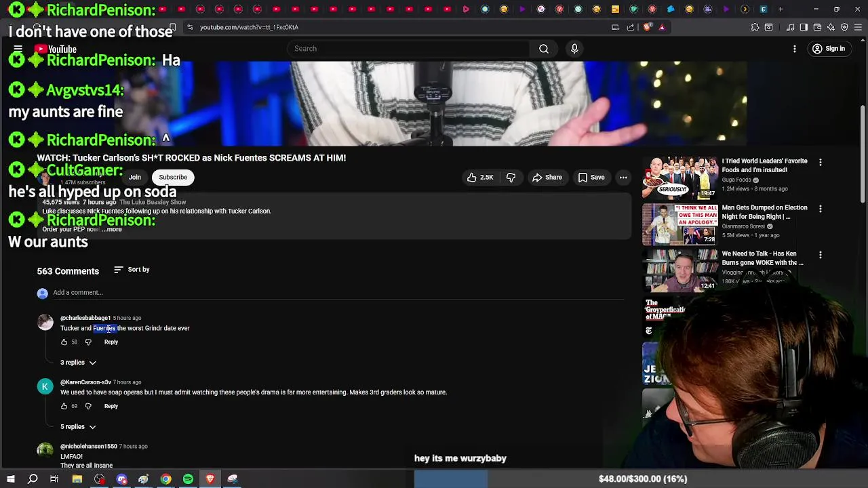Viewport: 868px width, 488px height.
Task: Open the Brave Wallet icon
Action: (817, 27)
